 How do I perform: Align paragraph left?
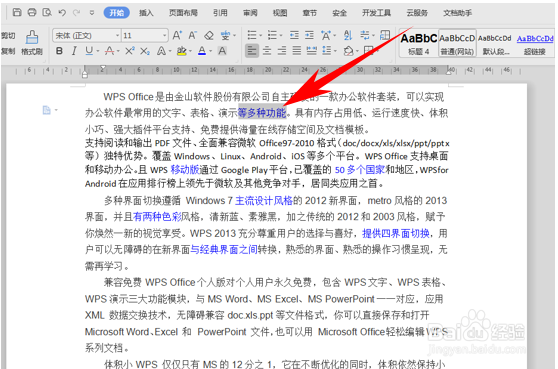click(x=252, y=51)
